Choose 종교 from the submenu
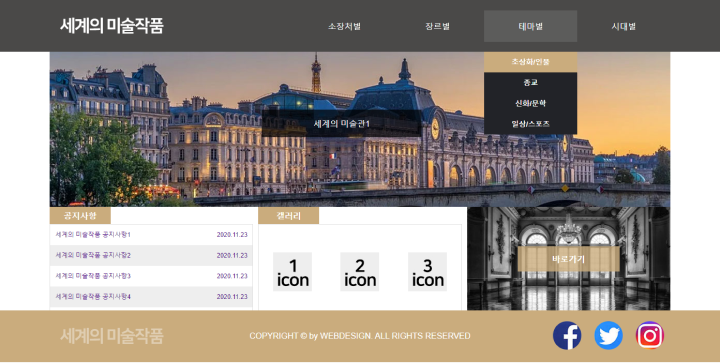Screen dimensions: 720x363 coord(530,83)
